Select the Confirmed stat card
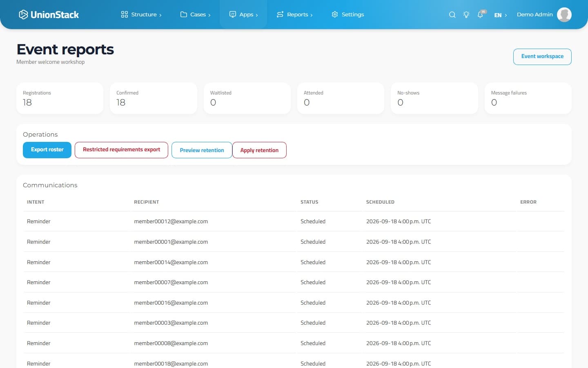Screen dimensions: 588x368 point(154,98)
